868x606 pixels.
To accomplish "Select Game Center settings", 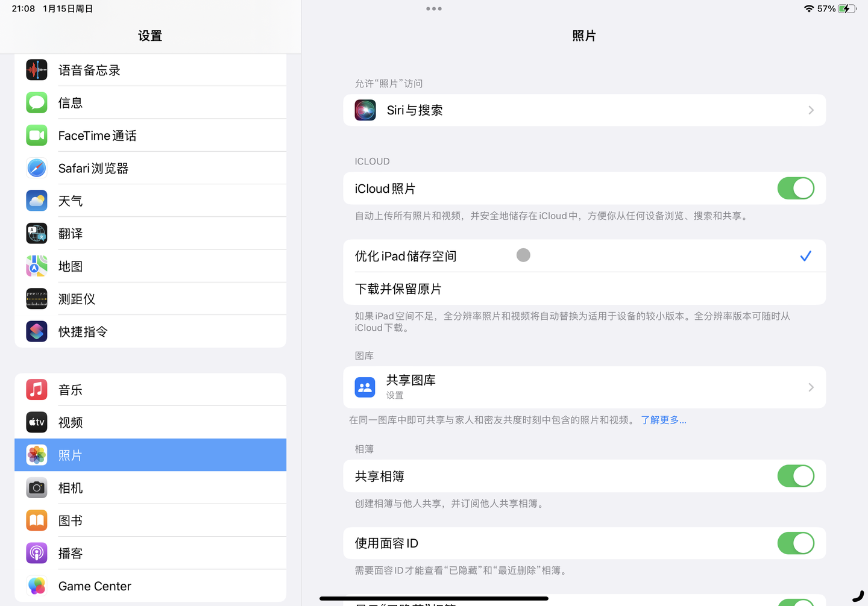I will [x=94, y=586].
